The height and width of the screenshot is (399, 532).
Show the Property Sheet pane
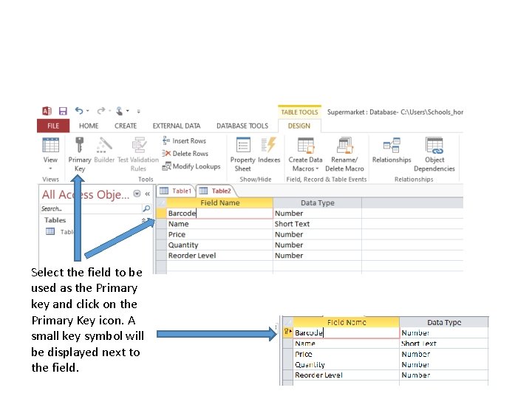242,154
